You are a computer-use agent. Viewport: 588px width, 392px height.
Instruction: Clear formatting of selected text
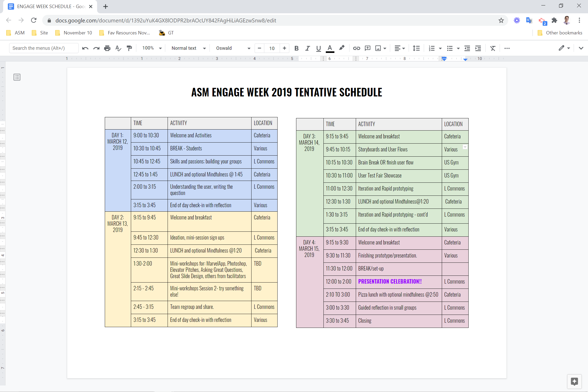(x=493, y=48)
